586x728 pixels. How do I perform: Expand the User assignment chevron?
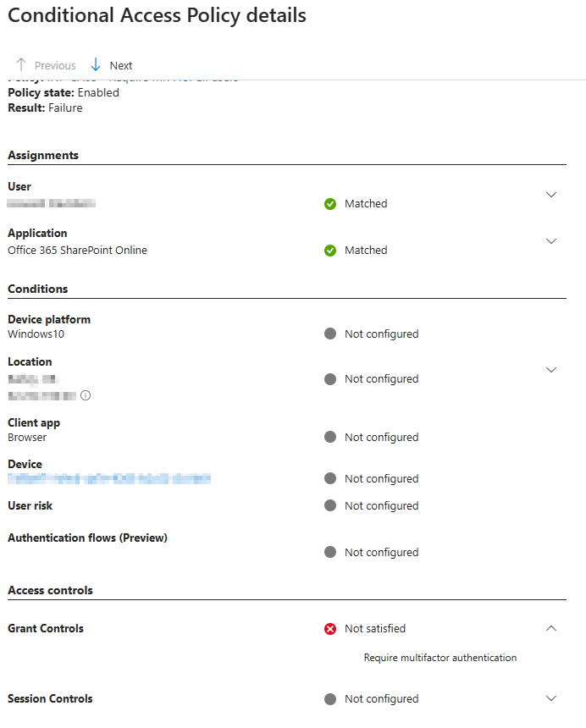551,195
